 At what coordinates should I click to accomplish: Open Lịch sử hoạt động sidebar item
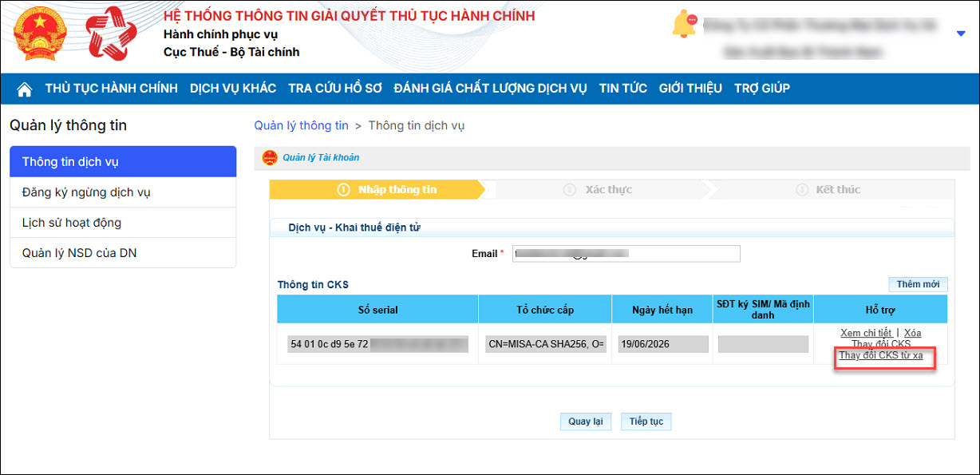(x=72, y=223)
